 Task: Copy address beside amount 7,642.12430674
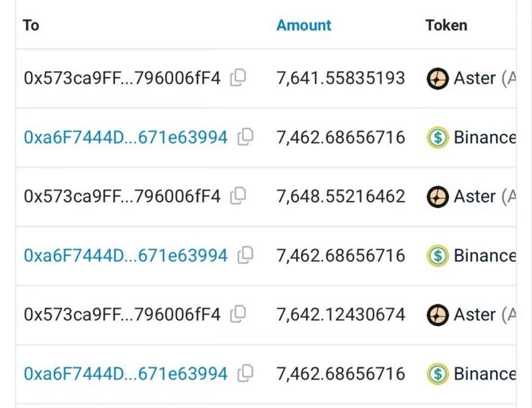tap(238, 314)
